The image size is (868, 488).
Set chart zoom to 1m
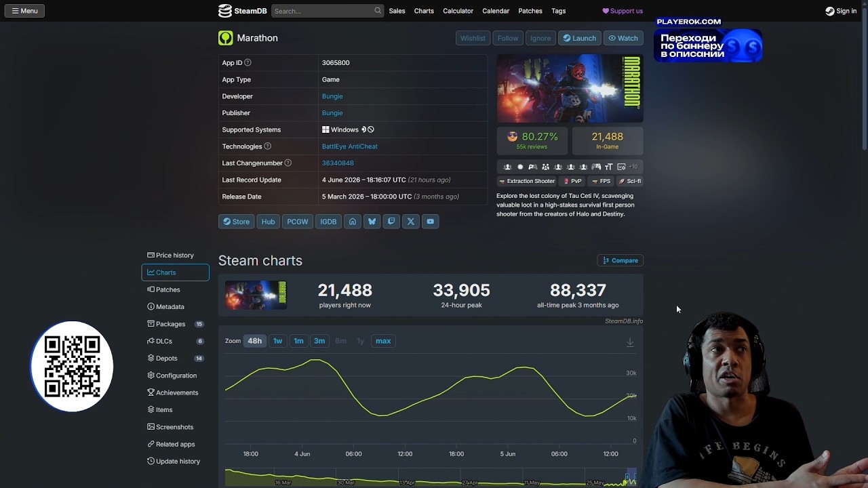click(298, 341)
